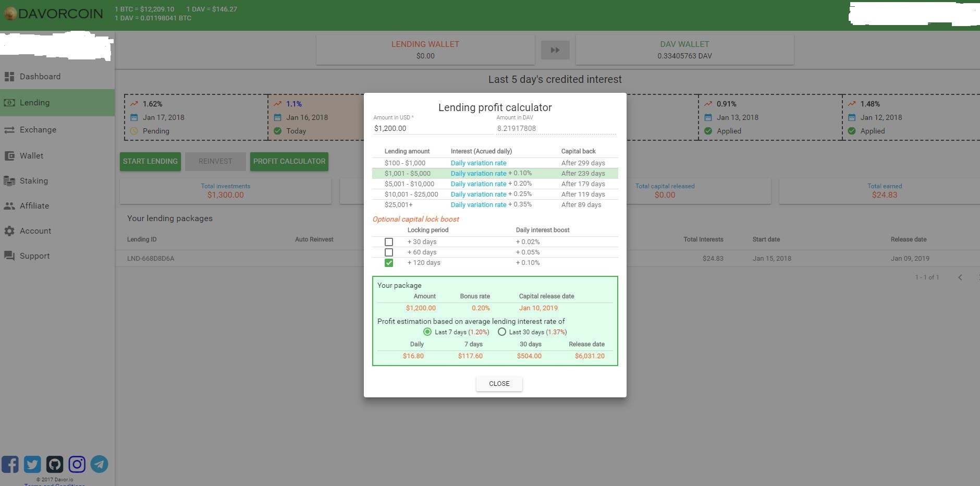Screen dimensions: 980x486
Task: Select the $1,001 - $5,000 lending row
Action: 495,174
